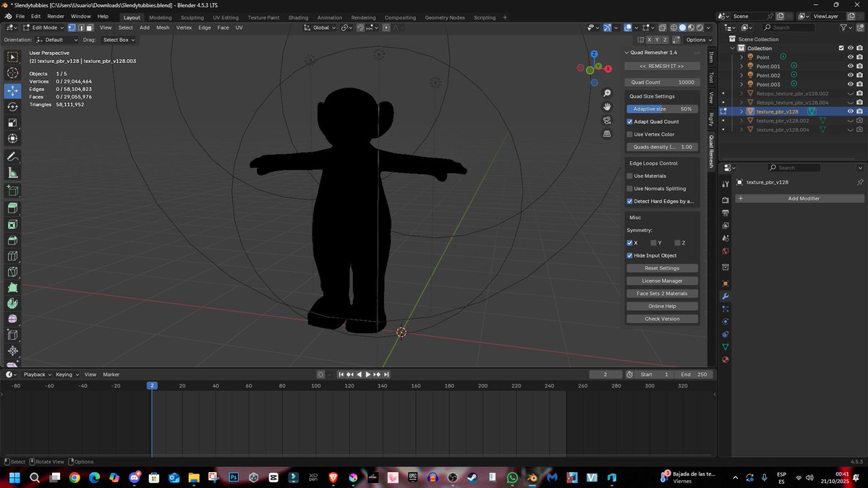Viewport: 868px width, 488px height.
Task: Open the Render menu
Action: click(56, 17)
